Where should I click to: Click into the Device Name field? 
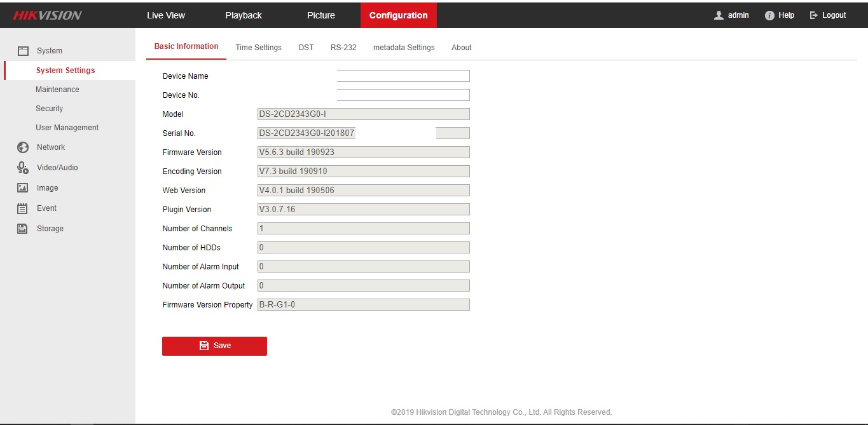pyautogui.click(x=403, y=76)
